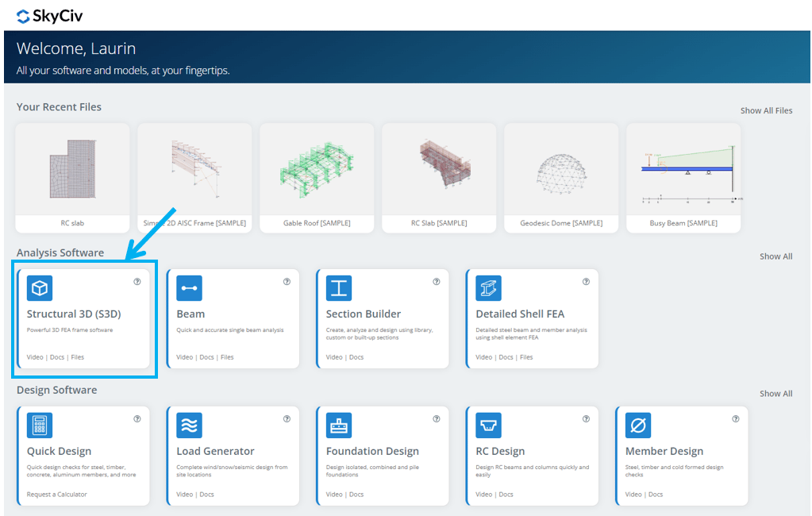Image resolution: width=812 pixels, height=516 pixels.
Task: Open RC Design Docs link
Action: (x=506, y=495)
